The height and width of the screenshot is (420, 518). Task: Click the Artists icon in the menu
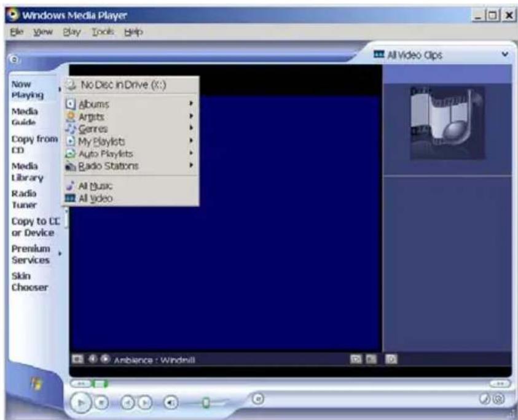[71, 117]
